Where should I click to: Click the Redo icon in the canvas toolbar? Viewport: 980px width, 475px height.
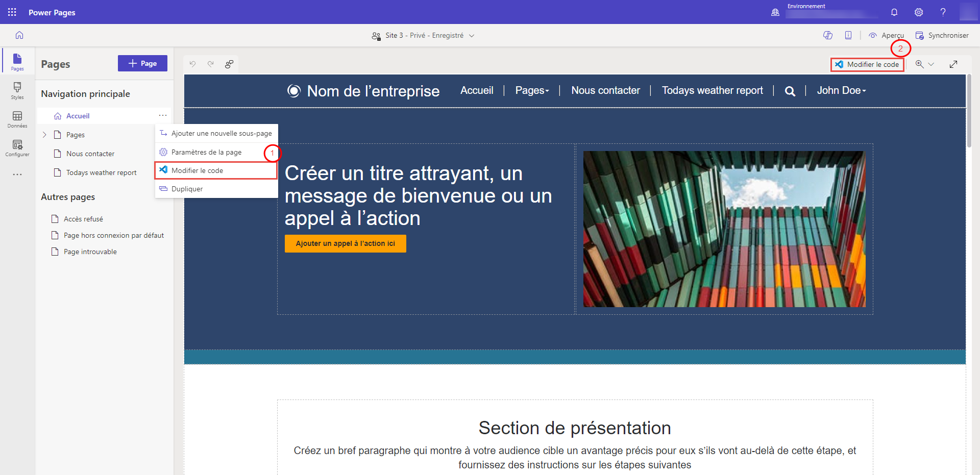pos(211,64)
